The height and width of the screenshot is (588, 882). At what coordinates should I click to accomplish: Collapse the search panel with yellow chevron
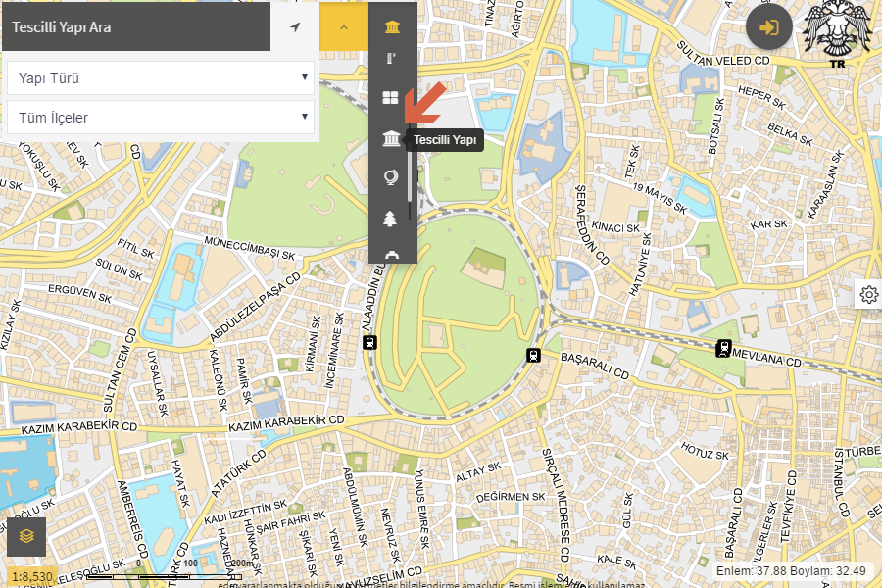pos(344,26)
